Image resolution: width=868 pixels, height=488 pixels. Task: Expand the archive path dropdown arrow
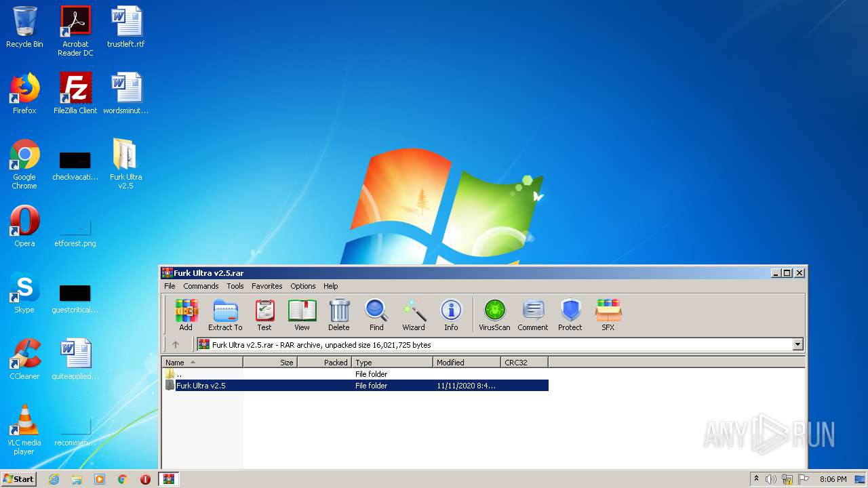tap(797, 344)
